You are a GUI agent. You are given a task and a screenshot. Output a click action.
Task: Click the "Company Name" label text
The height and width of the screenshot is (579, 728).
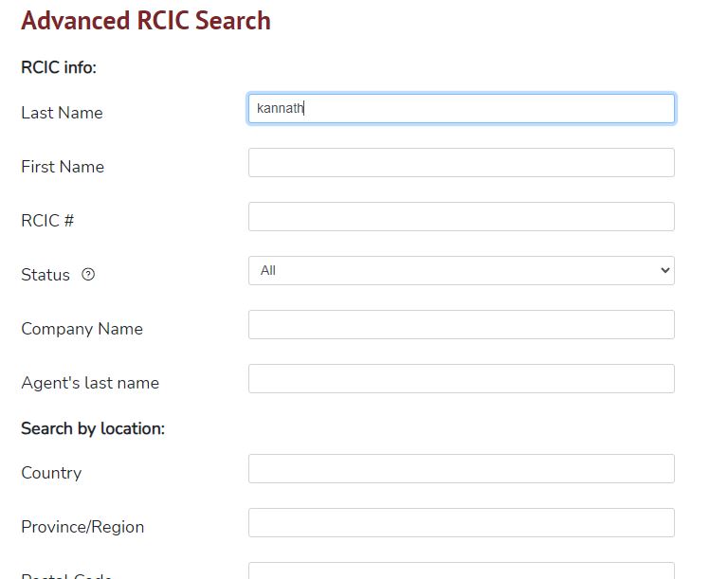tap(82, 329)
